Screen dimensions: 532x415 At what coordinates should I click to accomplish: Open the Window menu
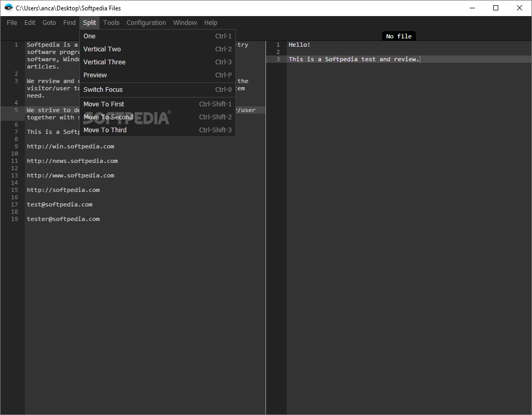(185, 23)
